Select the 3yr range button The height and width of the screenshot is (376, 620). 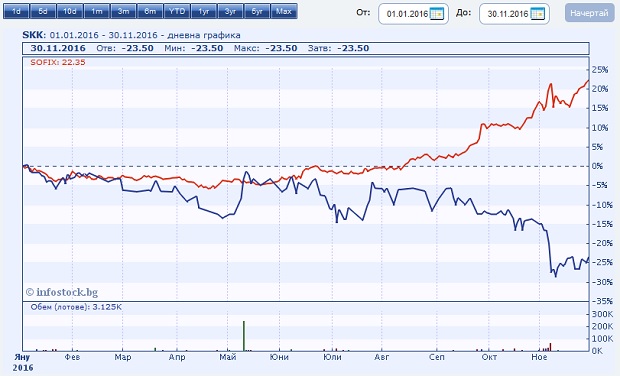[230, 11]
